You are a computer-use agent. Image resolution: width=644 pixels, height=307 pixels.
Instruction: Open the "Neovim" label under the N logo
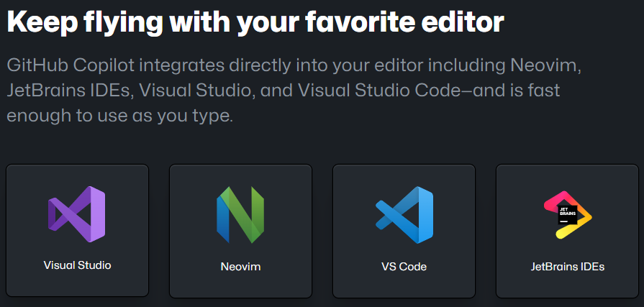[x=240, y=267]
